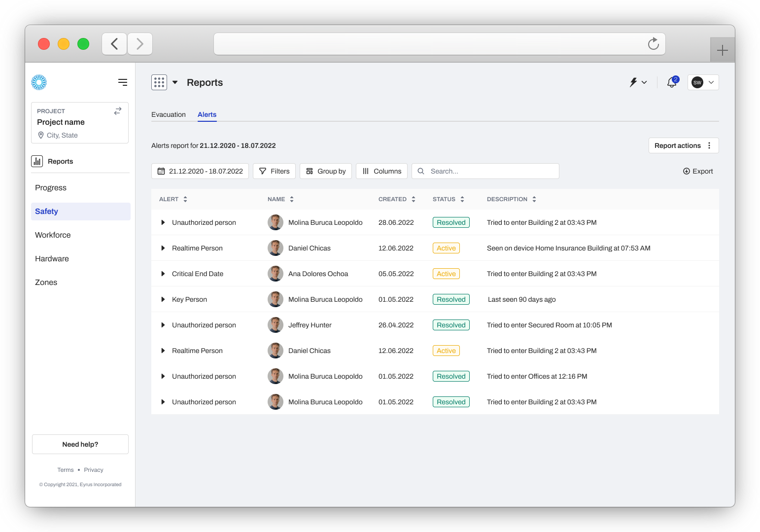Screen dimensions: 760x532
Task: Click the search magnifier in the alerts search bar
Action: 420,171
